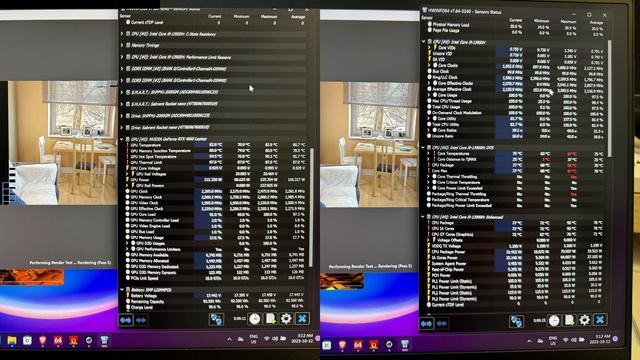Viewport: 640px width, 360px height.
Task: Open ENG US language switcher on left taskbar
Action: (253, 339)
